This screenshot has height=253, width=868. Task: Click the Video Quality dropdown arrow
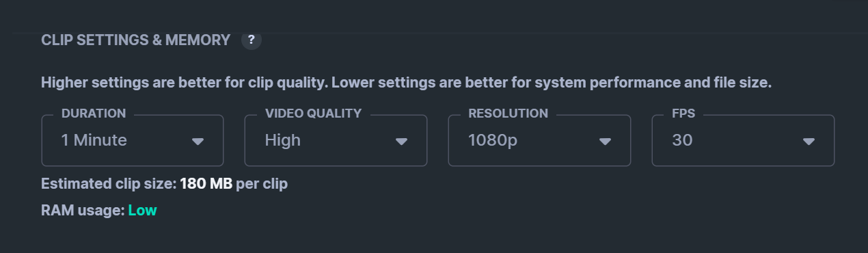tap(401, 141)
